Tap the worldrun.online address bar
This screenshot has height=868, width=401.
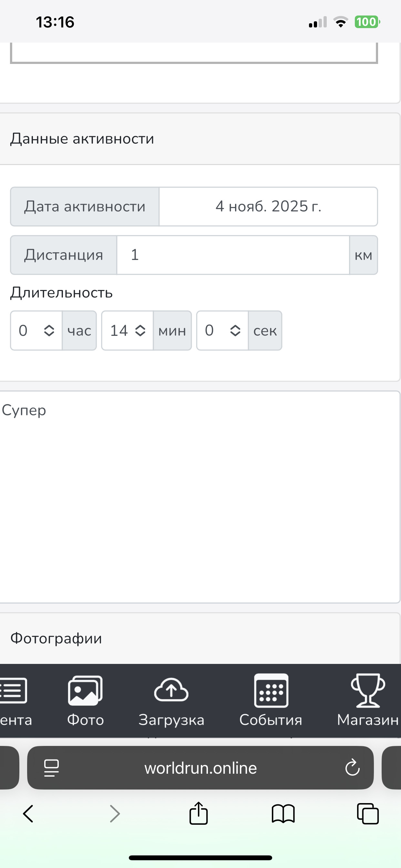(x=200, y=768)
